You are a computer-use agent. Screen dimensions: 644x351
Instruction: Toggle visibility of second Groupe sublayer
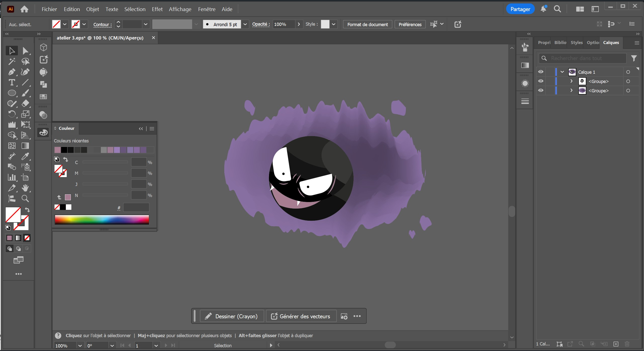point(541,91)
